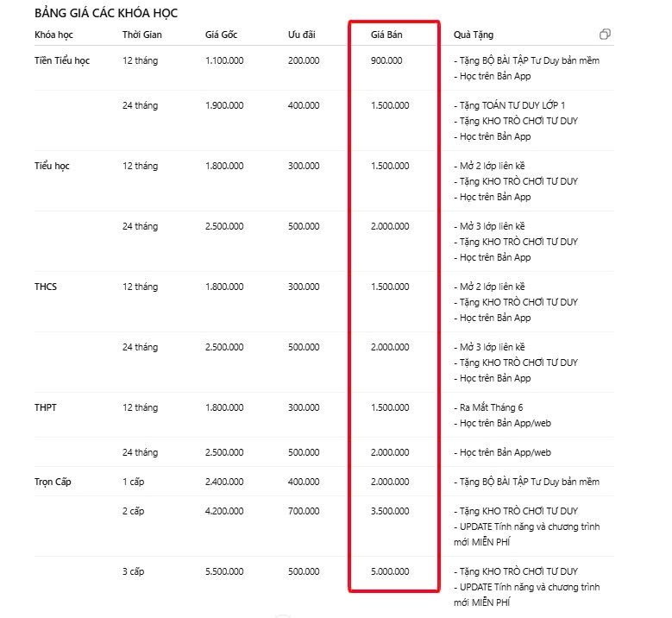Select the Giá Bán column header
The image size is (672, 618).
pos(387,35)
